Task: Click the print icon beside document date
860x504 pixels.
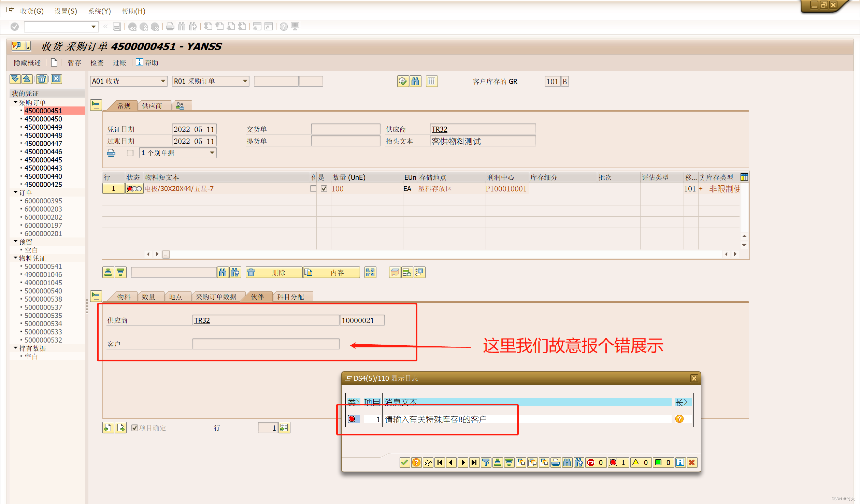Action: click(x=111, y=153)
